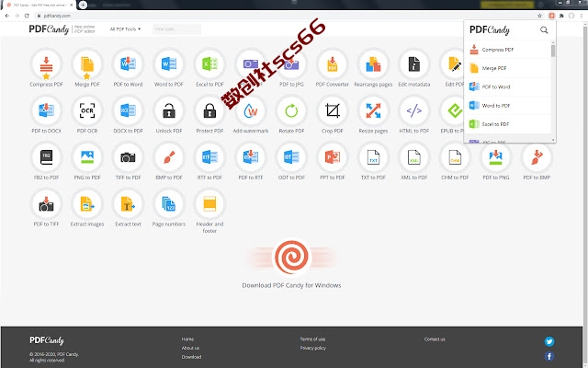588x368 pixels.
Task: Choose PDF to Word in extension popup list
Action: [508, 86]
